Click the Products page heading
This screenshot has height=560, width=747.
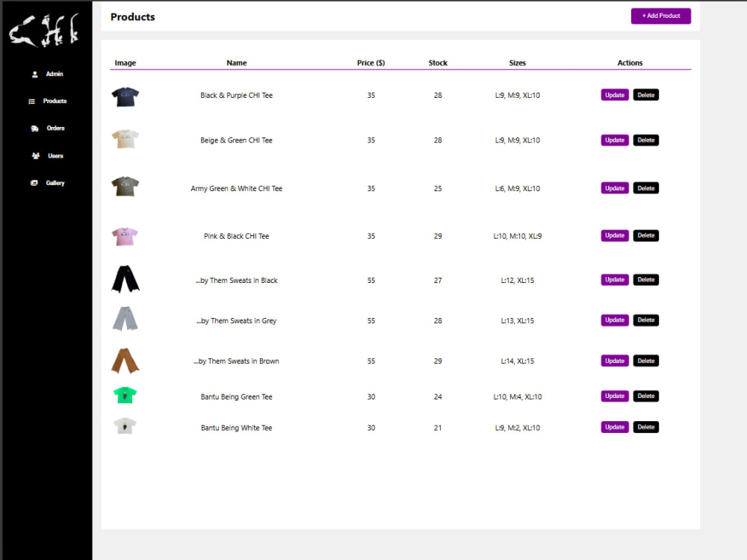coord(132,17)
